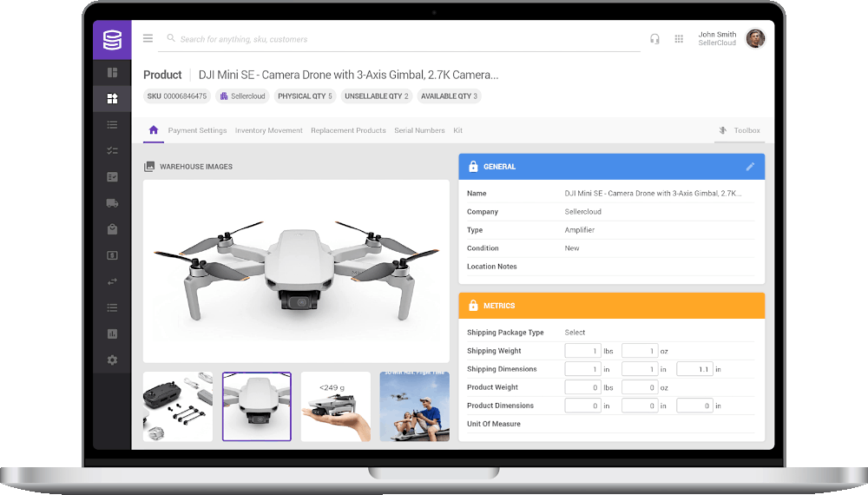This screenshot has height=495, width=868.
Task: Open the list sidebar icon above the reports icon
Action: (x=112, y=307)
